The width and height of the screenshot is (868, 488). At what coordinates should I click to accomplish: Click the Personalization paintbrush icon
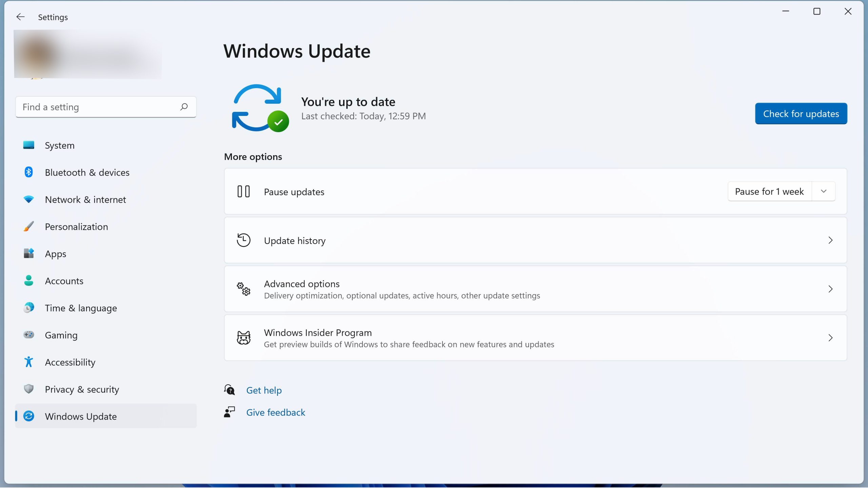click(28, 226)
